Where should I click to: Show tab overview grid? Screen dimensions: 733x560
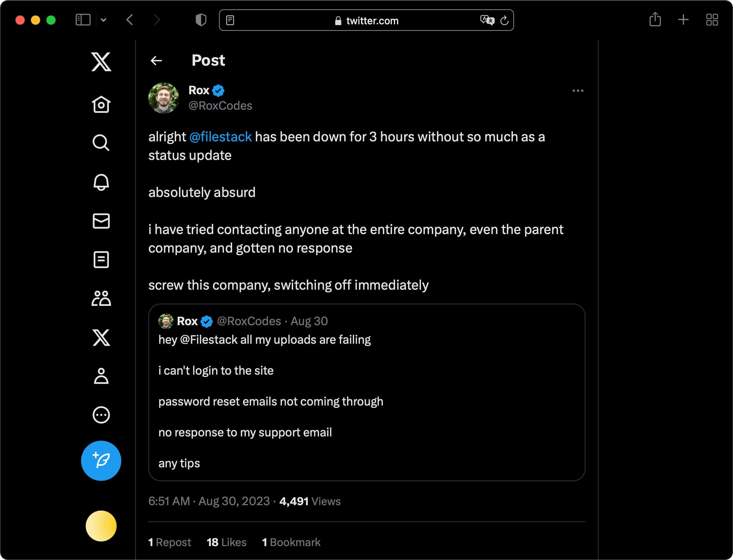pos(712,20)
